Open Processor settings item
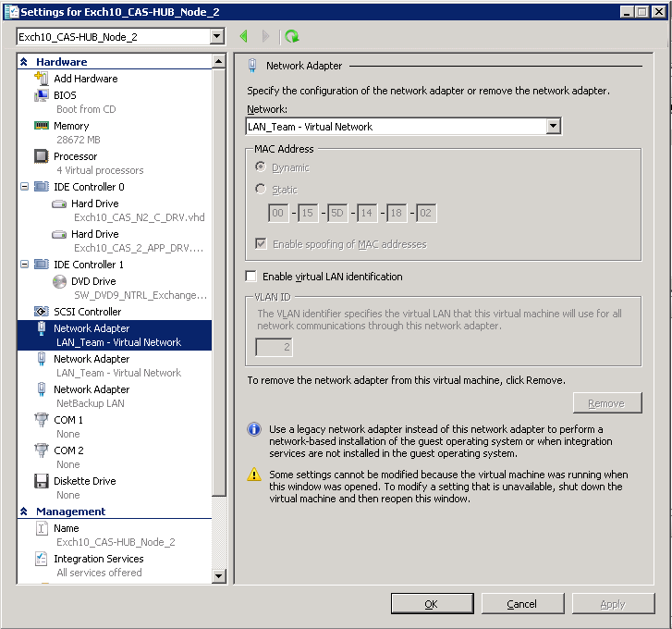 coord(75,156)
